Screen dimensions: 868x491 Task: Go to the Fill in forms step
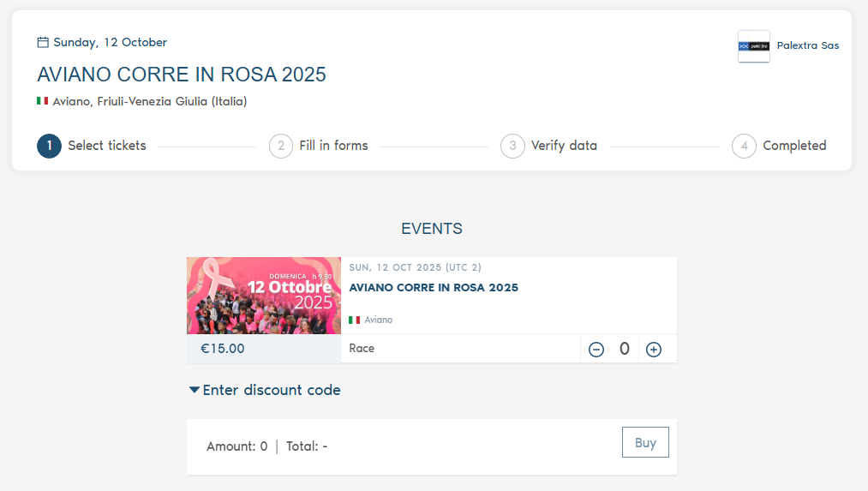[x=333, y=146]
